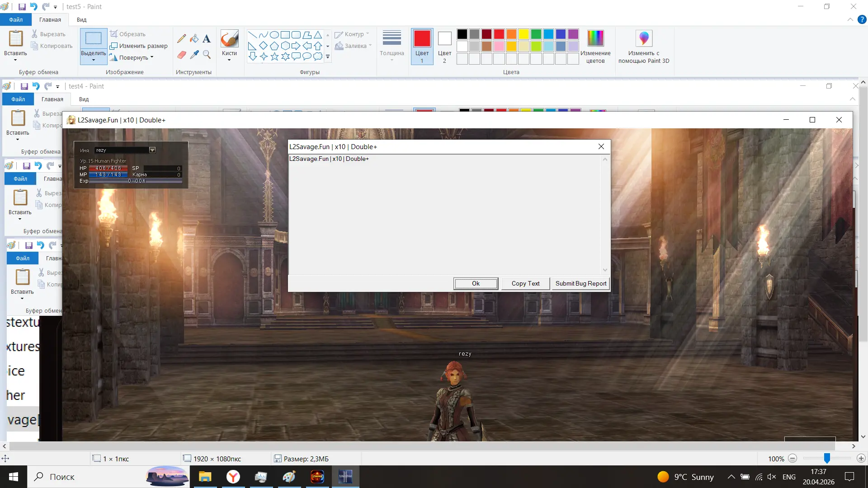The image size is (868, 488).
Task: Open the Файл menu tab
Action: (16, 20)
